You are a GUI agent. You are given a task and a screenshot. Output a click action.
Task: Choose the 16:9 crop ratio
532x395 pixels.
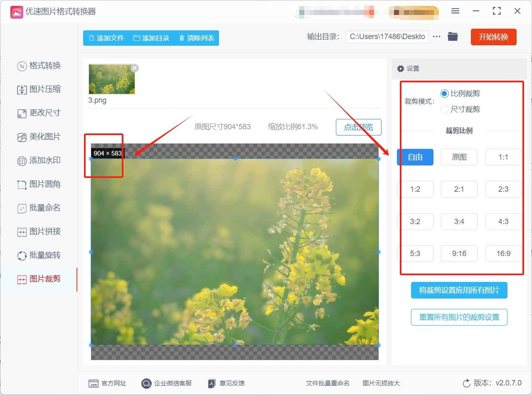(x=503, y=254)
